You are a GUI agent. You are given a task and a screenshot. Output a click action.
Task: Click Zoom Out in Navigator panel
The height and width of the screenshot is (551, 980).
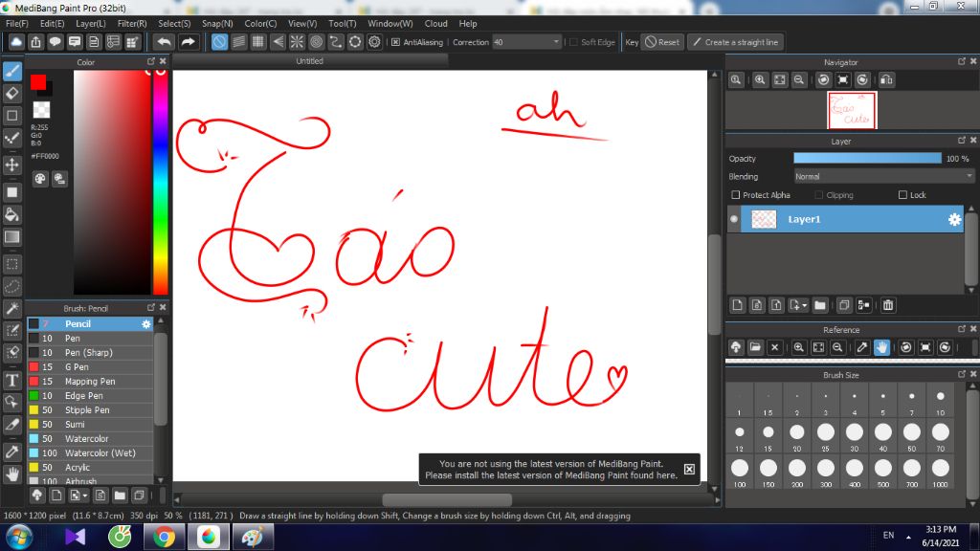(x=799, y=80)
